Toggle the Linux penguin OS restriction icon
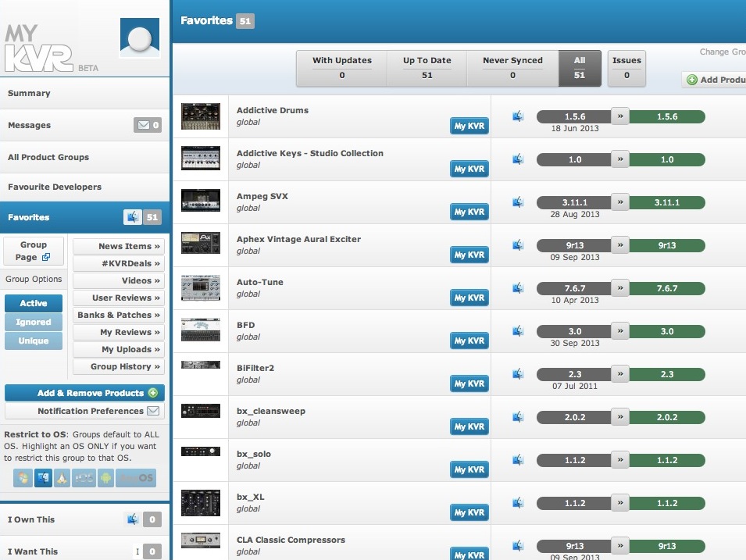This screenshot has height=560, width=746. (62, 478)
